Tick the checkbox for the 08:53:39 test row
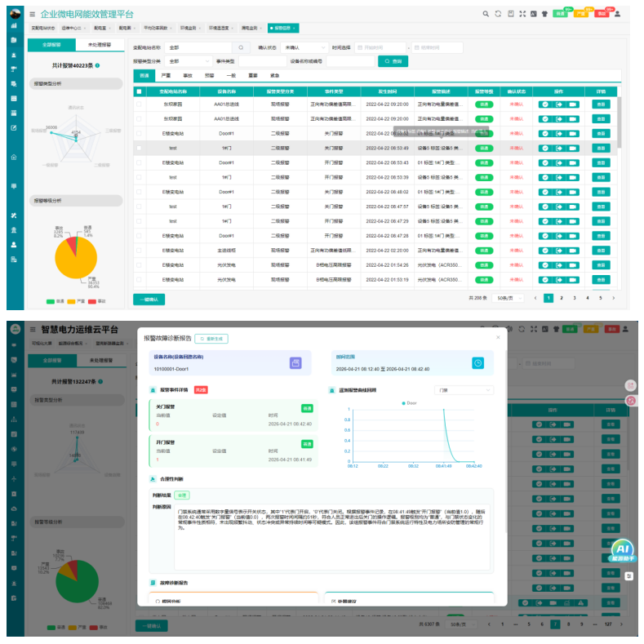This screenshot has height=644, width=644. click(x=140, y=177)
